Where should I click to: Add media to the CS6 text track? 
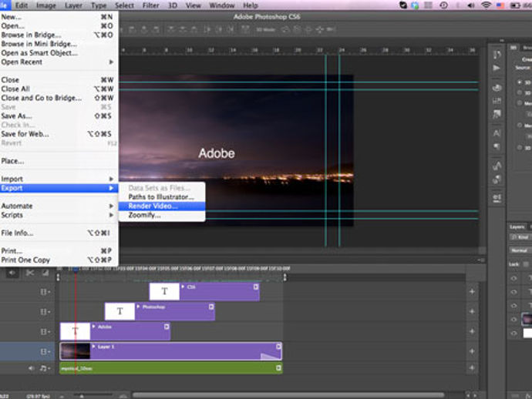[x=472, y=291]
